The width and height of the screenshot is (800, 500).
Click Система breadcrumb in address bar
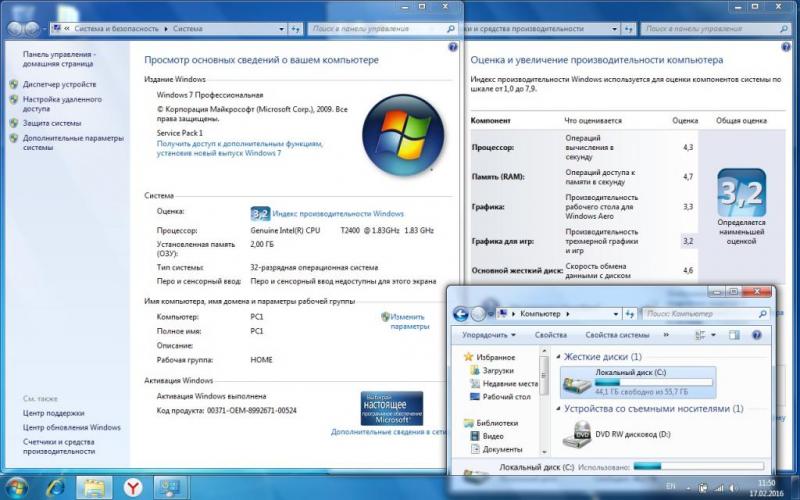tap(188, 29)
